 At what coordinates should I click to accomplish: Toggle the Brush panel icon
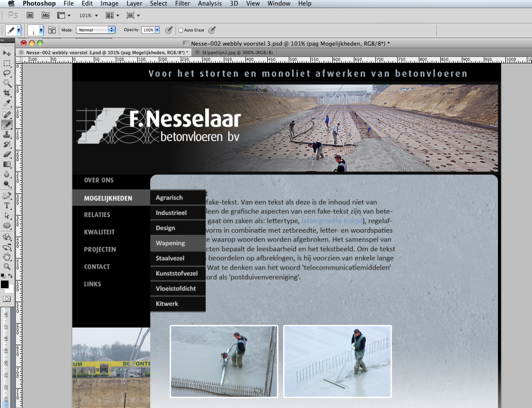52,30
